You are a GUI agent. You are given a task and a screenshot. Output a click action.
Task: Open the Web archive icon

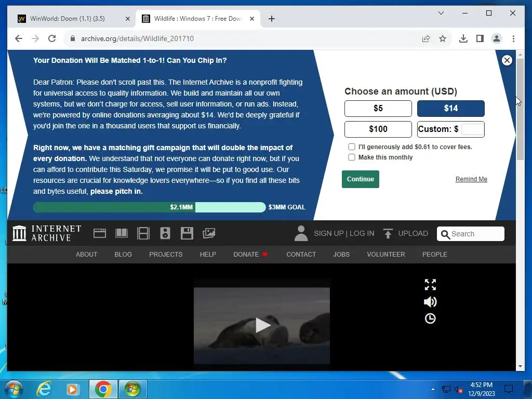(100, 233)
